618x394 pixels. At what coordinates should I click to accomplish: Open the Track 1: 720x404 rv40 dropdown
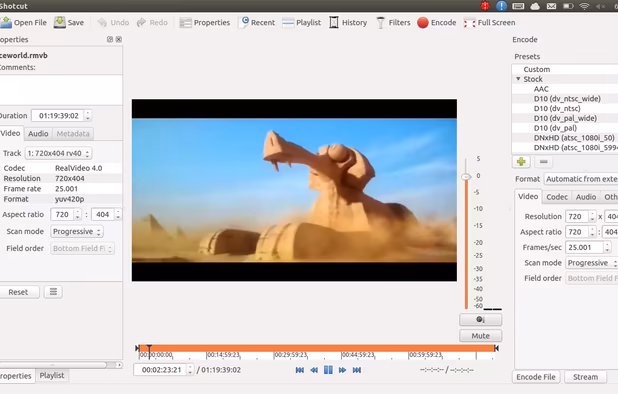(58, 153)
